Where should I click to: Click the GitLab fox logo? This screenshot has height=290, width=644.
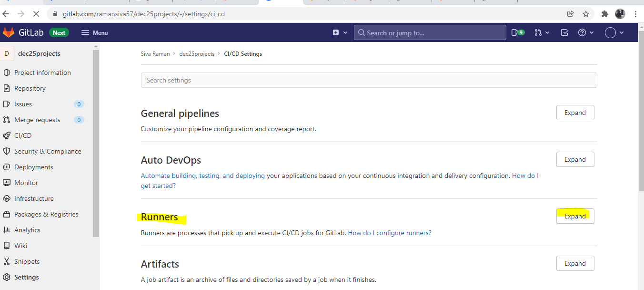point(9,32)
